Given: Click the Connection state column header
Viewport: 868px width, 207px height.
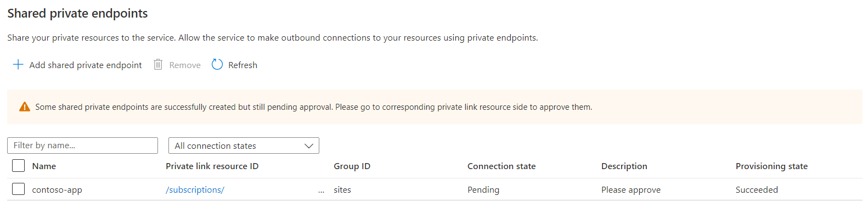Looking at the screenshot, I should [501, 166].
